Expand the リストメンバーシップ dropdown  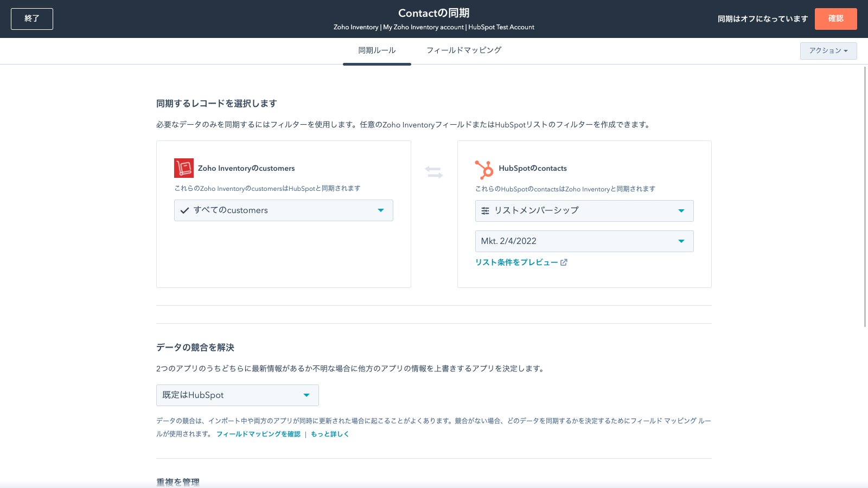[584, 211]
